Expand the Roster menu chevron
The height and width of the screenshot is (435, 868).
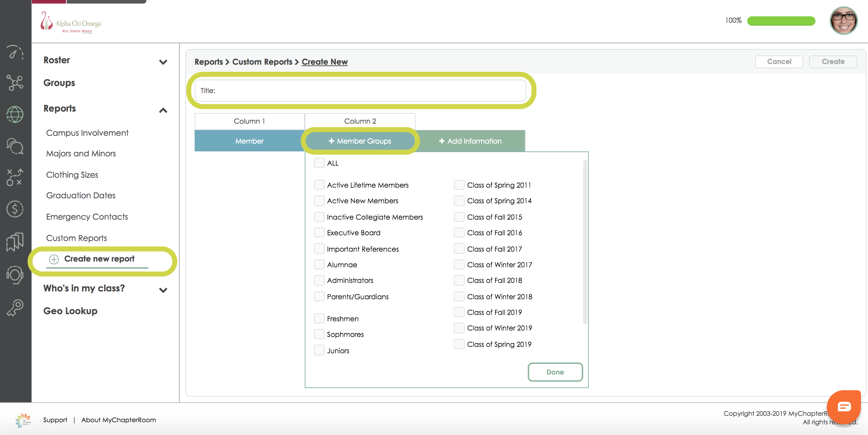tap(163, 62)
